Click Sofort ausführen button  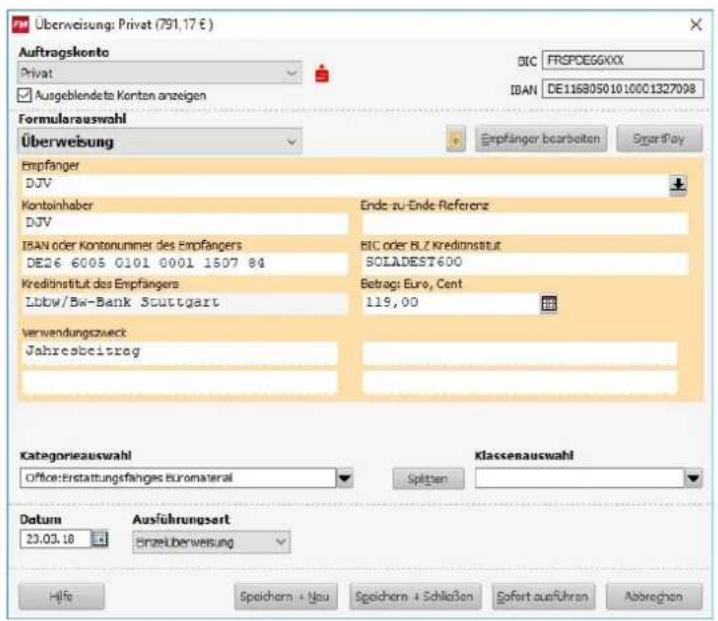point(543,596)
